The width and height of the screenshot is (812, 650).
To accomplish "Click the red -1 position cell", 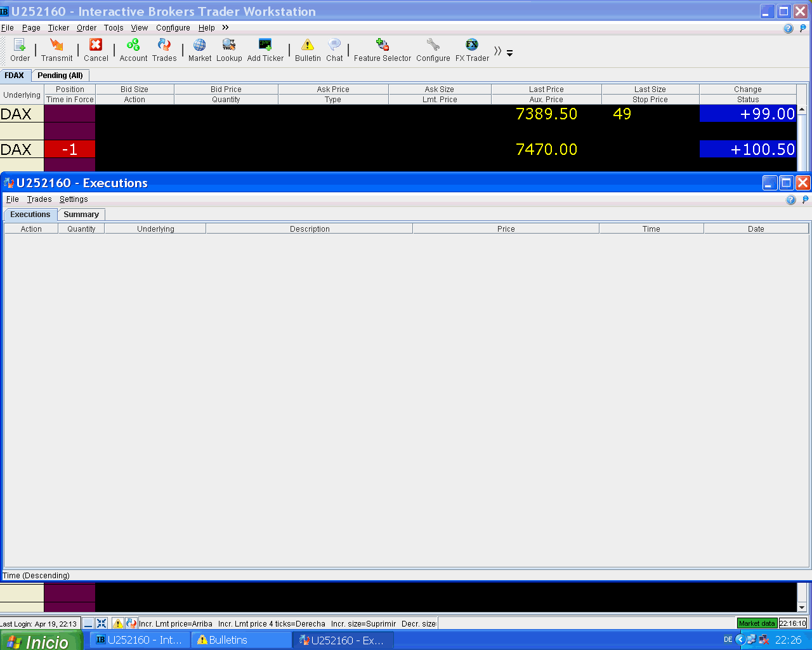I will coord(70,149).
